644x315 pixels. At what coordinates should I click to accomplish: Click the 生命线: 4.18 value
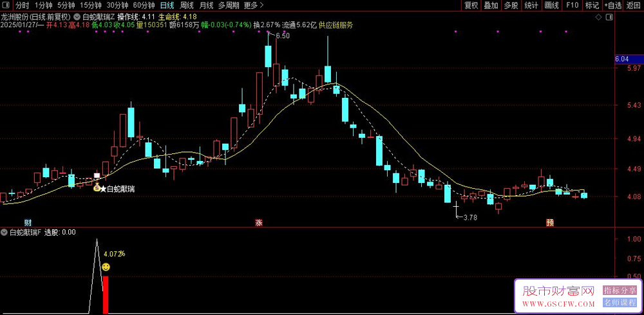click(178, 17)
